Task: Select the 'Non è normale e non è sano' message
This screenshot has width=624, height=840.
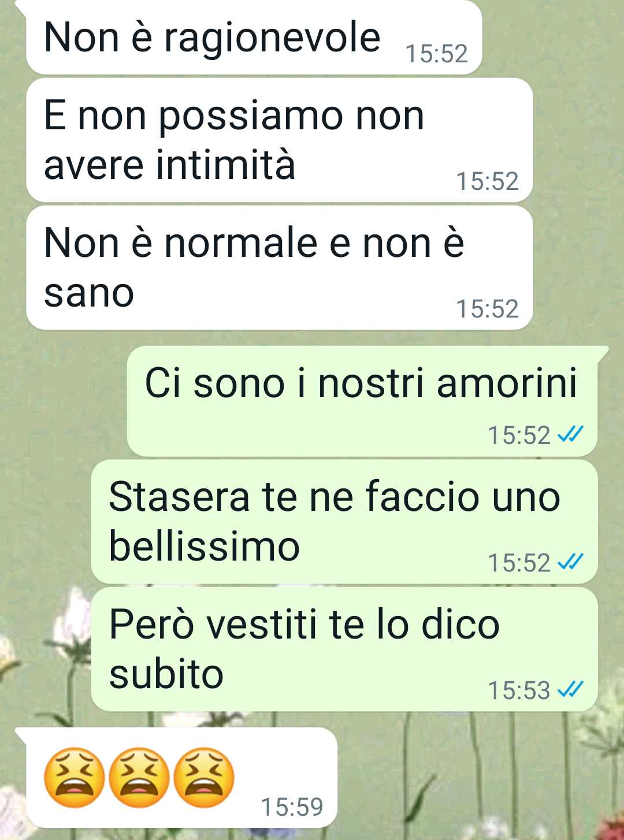Action: (x=279, y=268)
